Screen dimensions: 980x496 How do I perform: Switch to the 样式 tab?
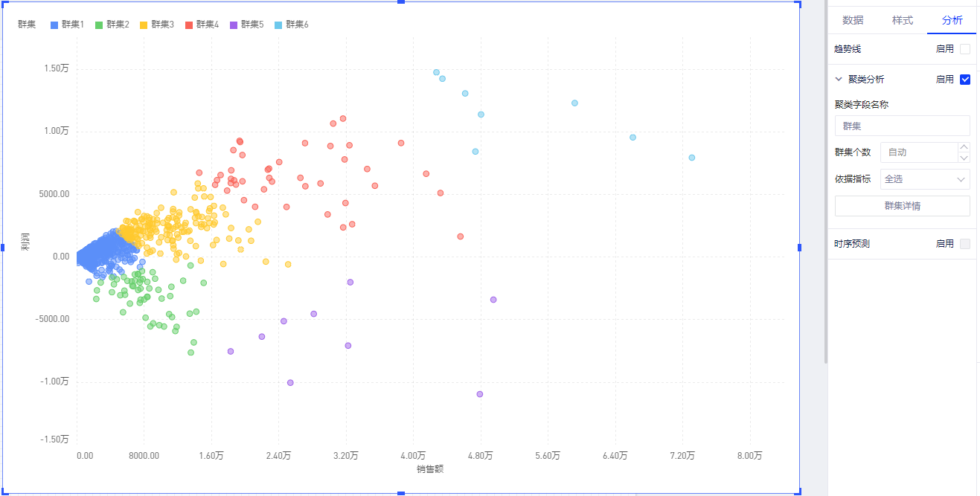pos(902,20)
